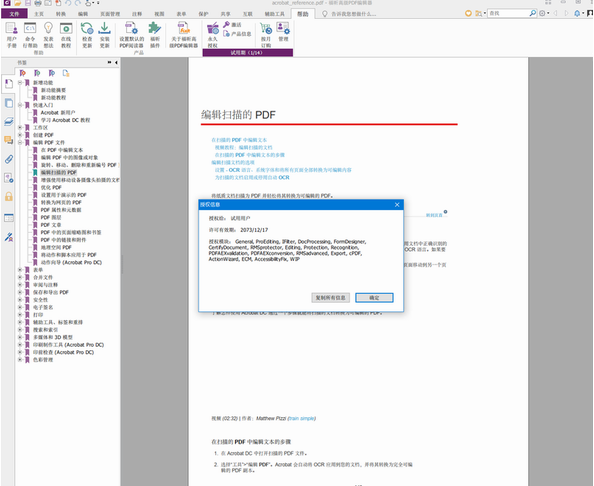This screenshot has height=486, width=594.
Task: Follow the 在扫描的 PDF 中编辑文本 link
Action: pyautogui.click(x=239, y=140)
